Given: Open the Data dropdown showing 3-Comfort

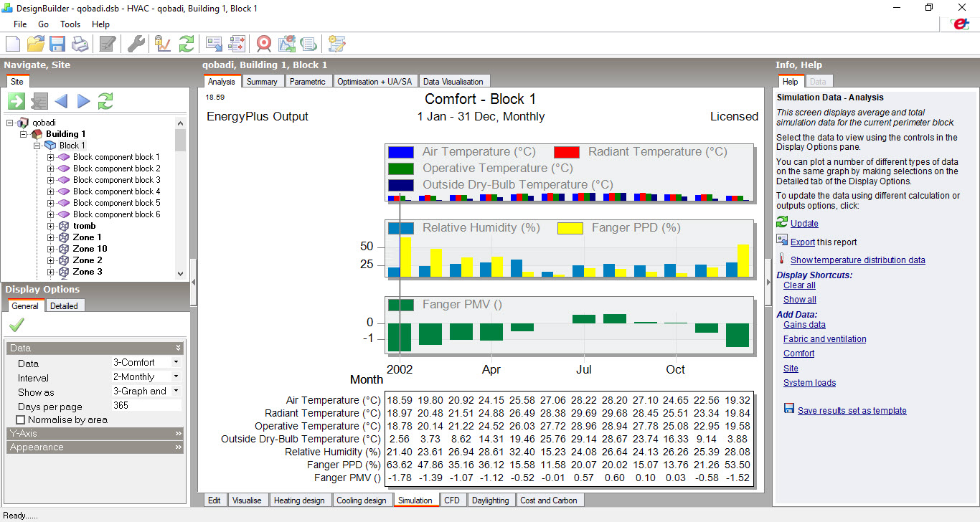Looking at the screenshot, I should (146, 363).
